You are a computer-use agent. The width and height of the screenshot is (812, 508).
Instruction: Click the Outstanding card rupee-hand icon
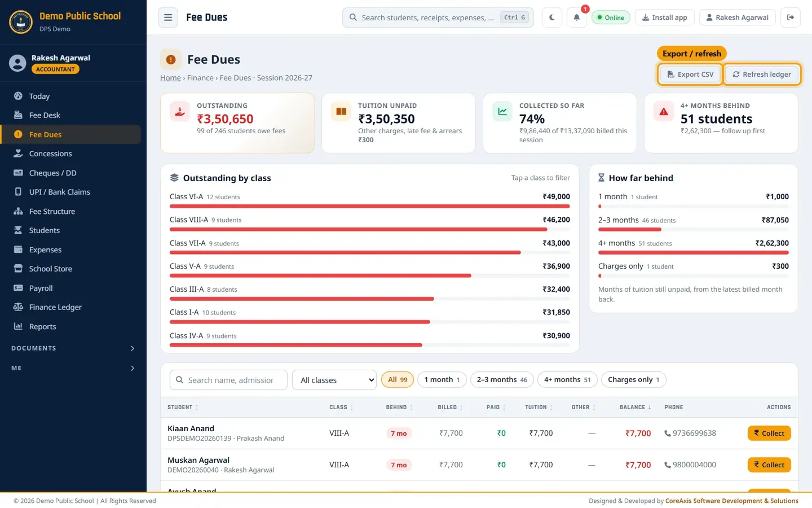pyautogui.click(x=180, y=112)
